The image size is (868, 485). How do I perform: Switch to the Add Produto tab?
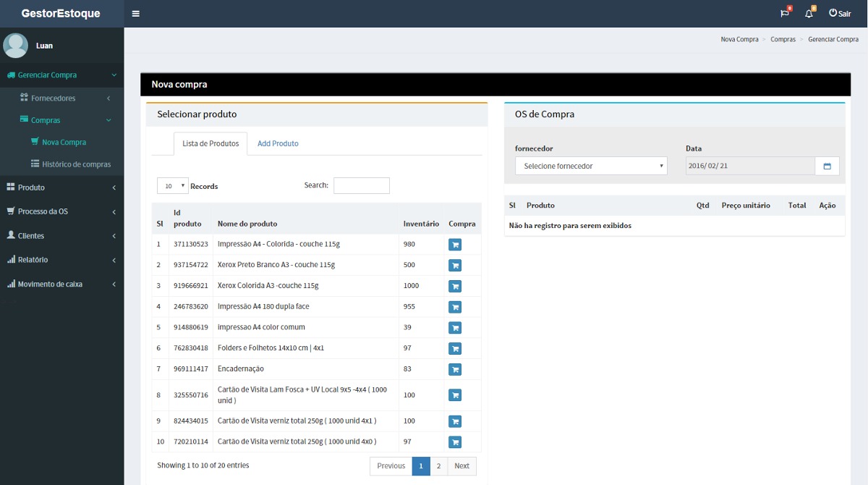[x=278, y=143]
